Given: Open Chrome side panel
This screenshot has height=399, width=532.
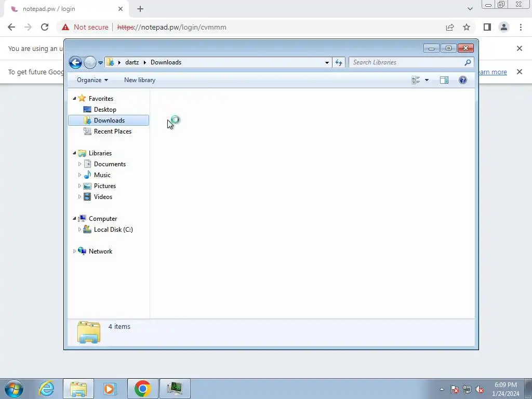Looking at the screenshot, I should [487, 27].
